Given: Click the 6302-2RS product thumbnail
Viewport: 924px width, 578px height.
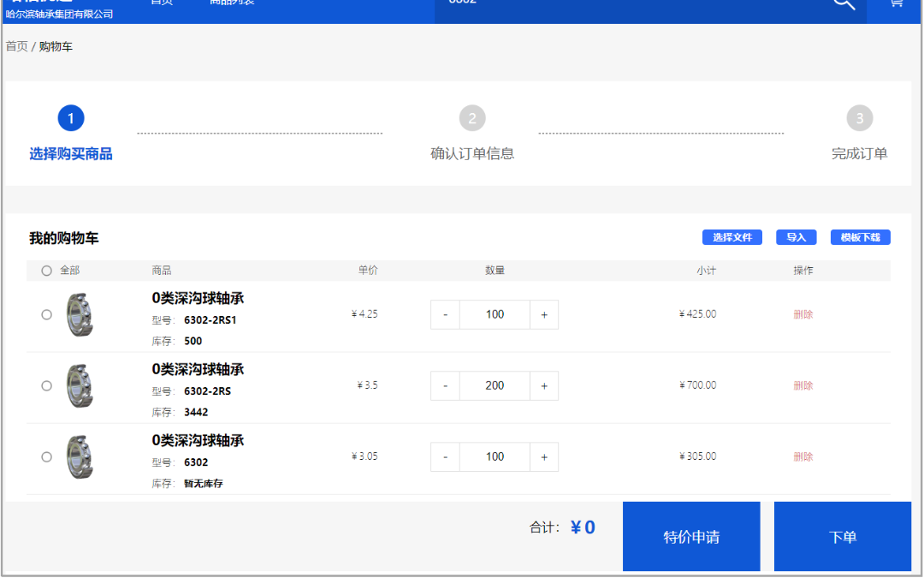Looking at the screenshot, I should point(81,385).
